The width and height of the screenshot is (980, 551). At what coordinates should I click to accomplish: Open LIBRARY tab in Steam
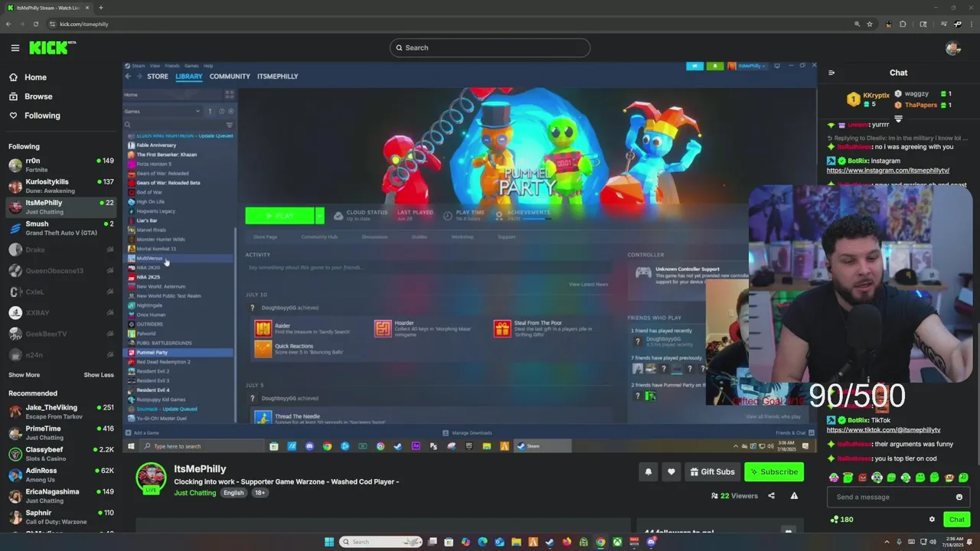tap(188, 77)
